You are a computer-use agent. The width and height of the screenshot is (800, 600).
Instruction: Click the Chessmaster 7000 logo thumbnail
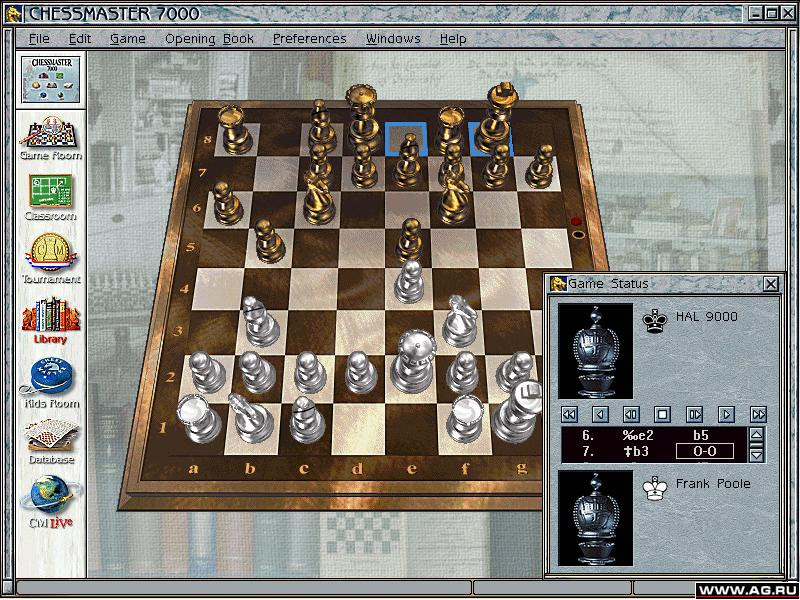51,79
